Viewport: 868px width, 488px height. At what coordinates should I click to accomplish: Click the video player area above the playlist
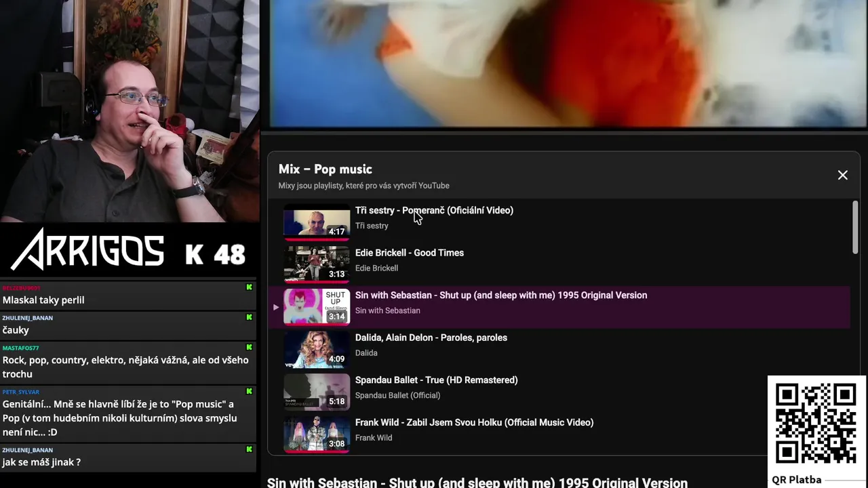pos(568,64)
